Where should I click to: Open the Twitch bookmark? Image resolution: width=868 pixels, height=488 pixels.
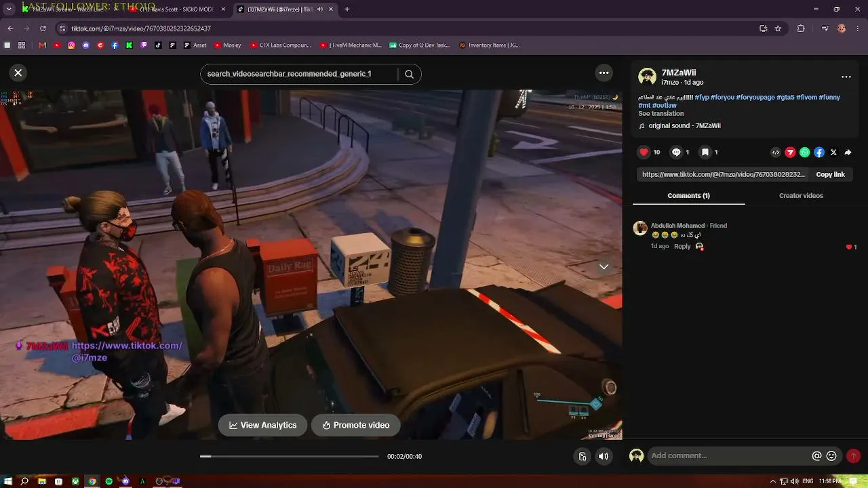click(x=144, y=45)
